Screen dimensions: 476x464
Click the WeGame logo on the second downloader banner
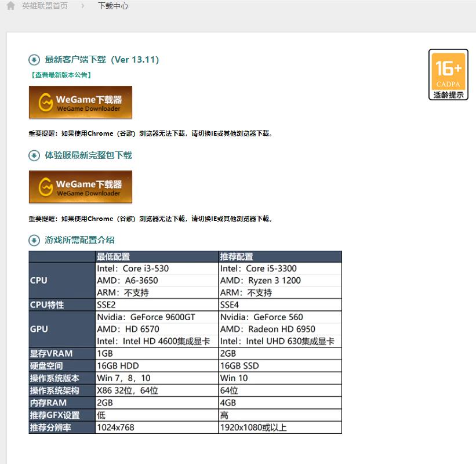click(45, 187)
